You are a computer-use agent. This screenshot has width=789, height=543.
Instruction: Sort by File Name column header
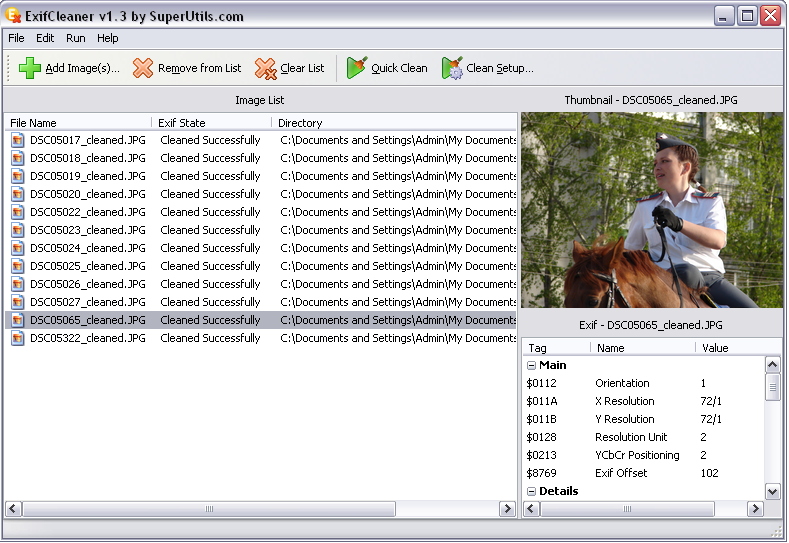[78, 123]
